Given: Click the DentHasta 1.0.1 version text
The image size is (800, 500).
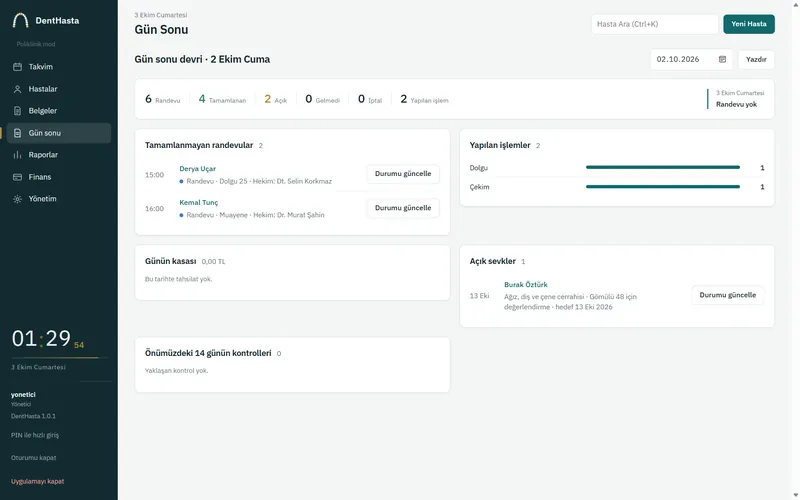Looking at the screenshot, I should pos(33,416).
